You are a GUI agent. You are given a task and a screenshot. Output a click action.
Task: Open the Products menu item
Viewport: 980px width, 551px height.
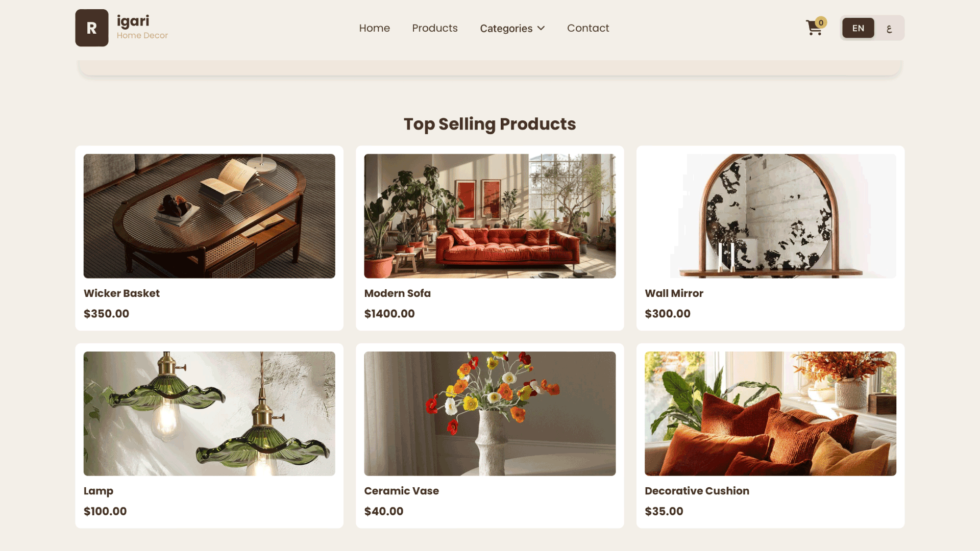tap(435, 28)
